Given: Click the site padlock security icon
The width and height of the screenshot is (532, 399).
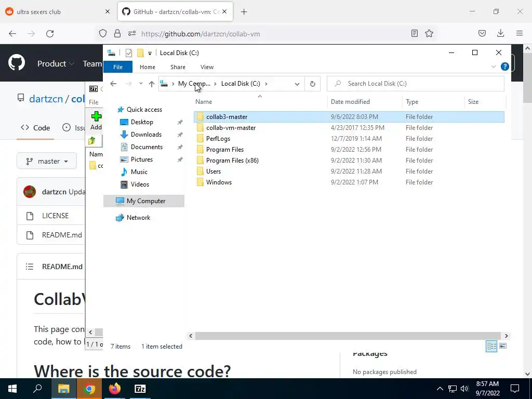Looking at the screenshot, I should click(x=117, y=33).
